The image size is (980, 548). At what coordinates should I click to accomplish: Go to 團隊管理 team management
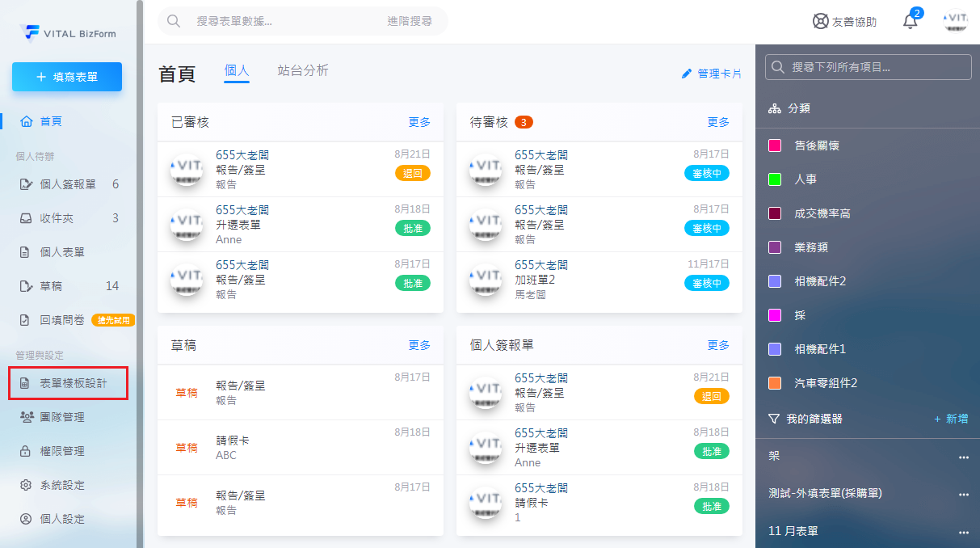coord(62,417)
